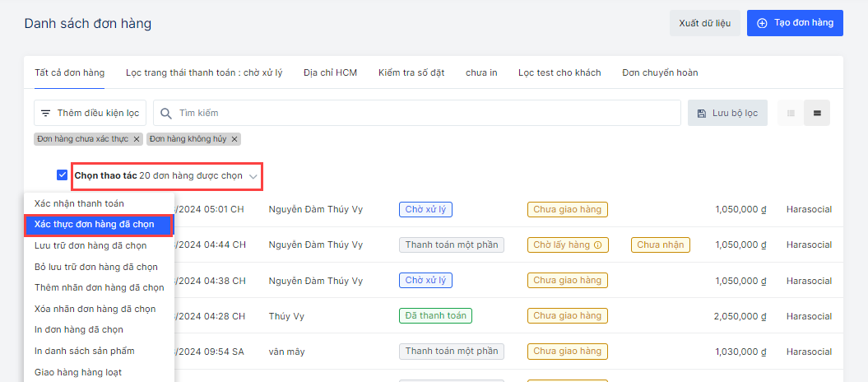Click the info icon in Chờ lấy hàng badge
The image size is (868, 382).
(597, 245)
